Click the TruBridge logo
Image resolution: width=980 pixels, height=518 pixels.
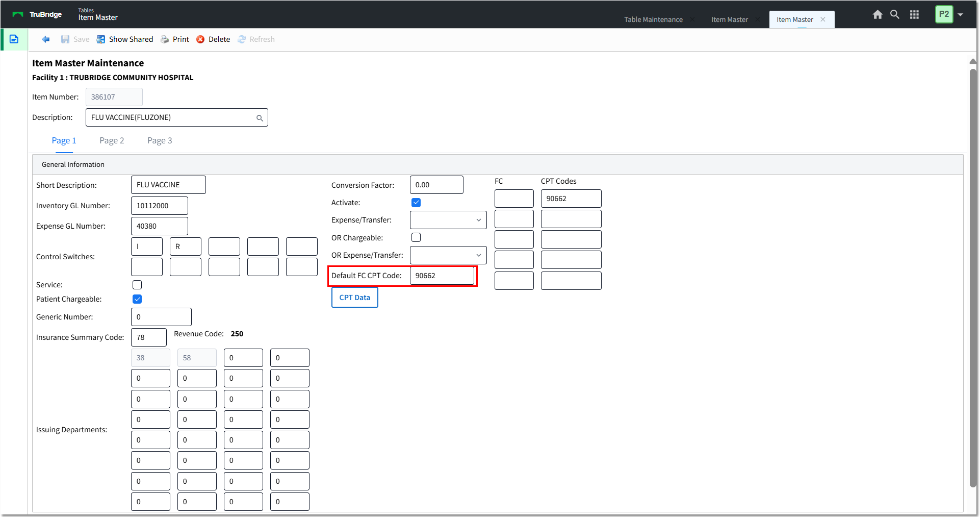(37, 14)
